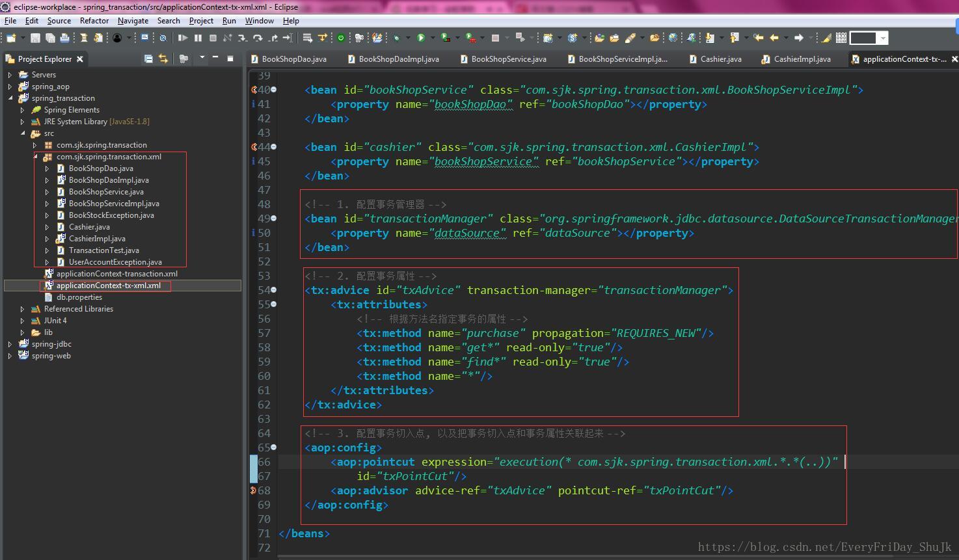Click the Back to previous location arrow

(774, 38)
